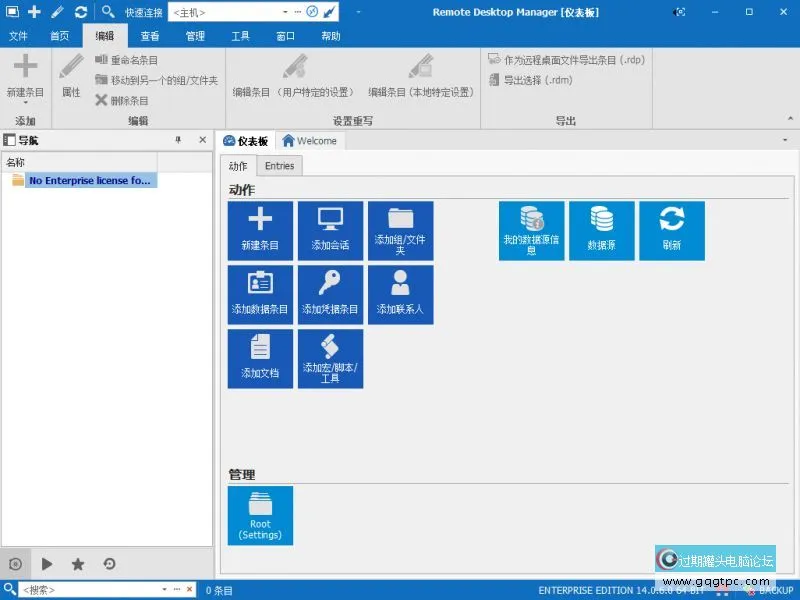The image size is (800, 600).
Task: Open the 工具 ribbon tab
Action: tap(241, 36)
